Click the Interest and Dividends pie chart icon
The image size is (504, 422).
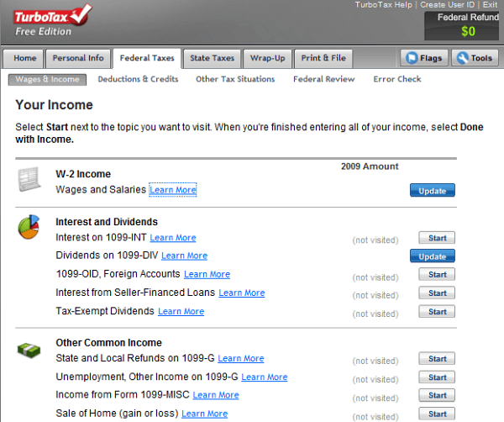30,229
